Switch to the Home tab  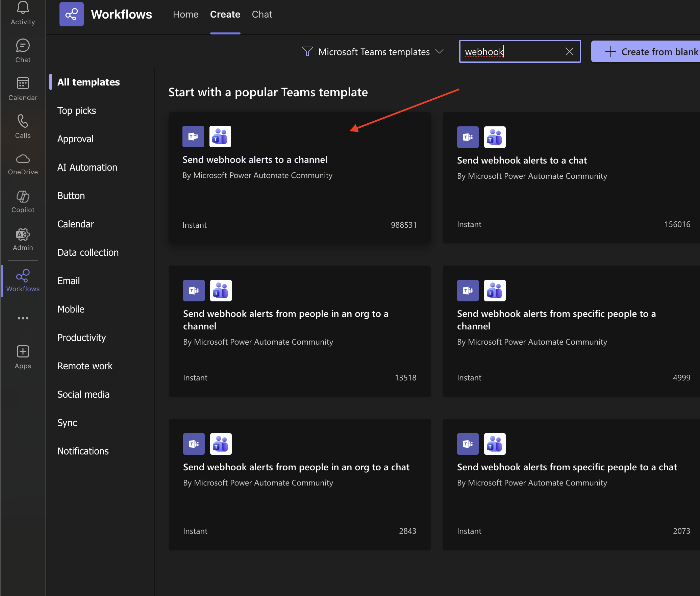pyautogui.click(x=185, y=14)
